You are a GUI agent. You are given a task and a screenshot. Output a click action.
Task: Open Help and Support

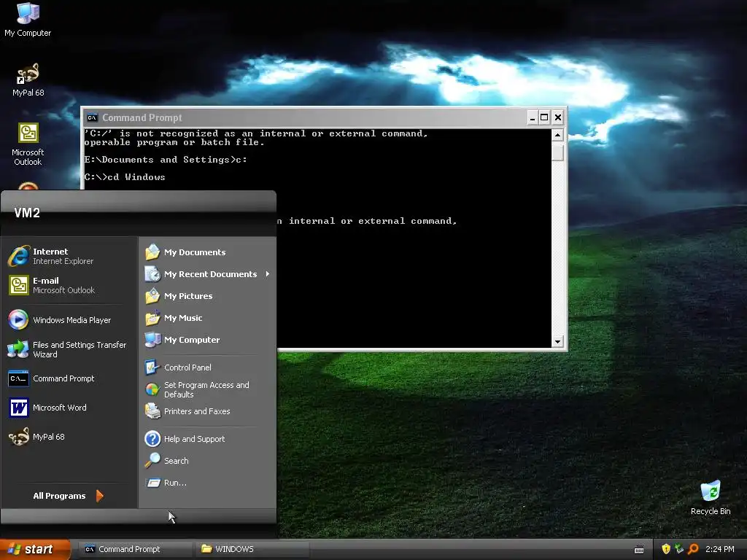point(207,439)
